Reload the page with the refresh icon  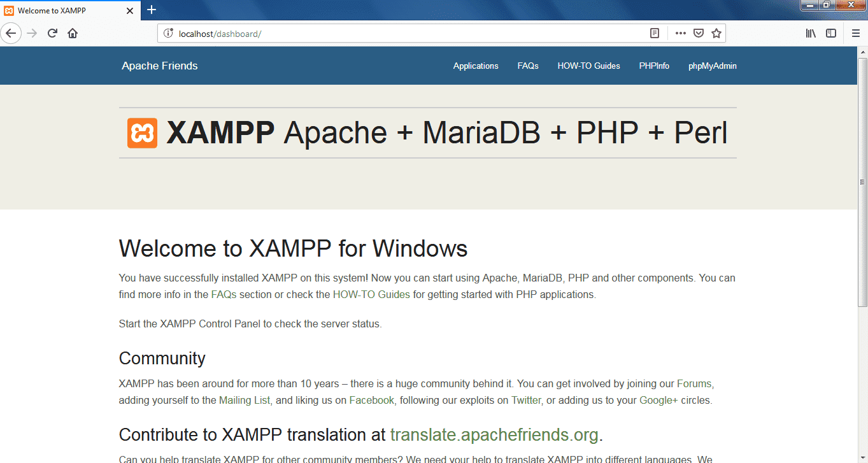tap(53, 33)
